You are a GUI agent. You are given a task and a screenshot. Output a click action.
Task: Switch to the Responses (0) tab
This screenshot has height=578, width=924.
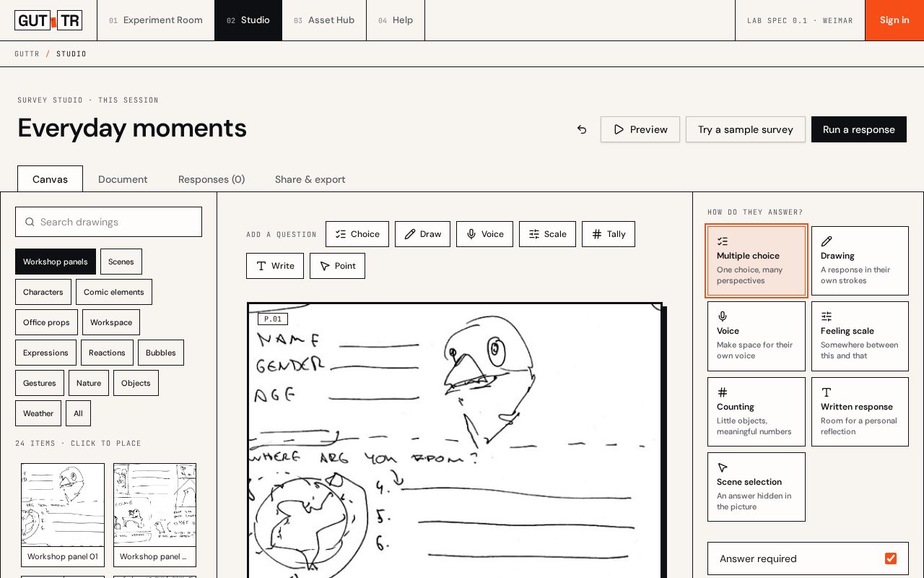point(212,179)
